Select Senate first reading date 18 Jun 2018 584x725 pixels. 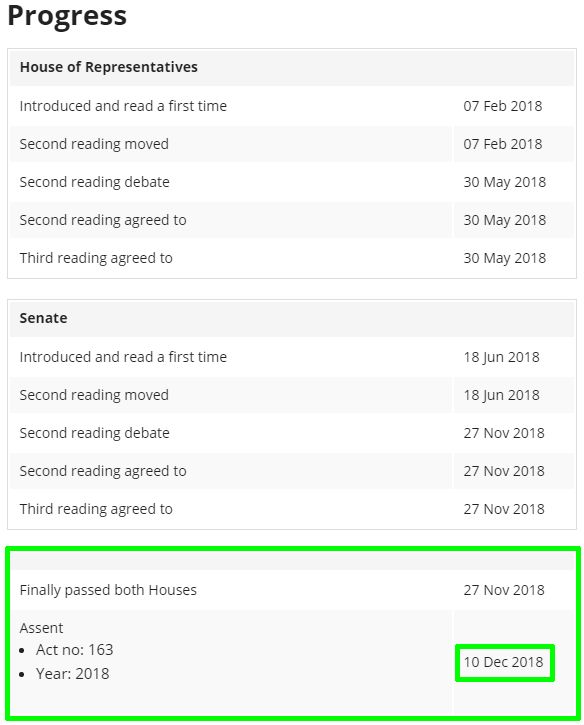pos(501,357)
